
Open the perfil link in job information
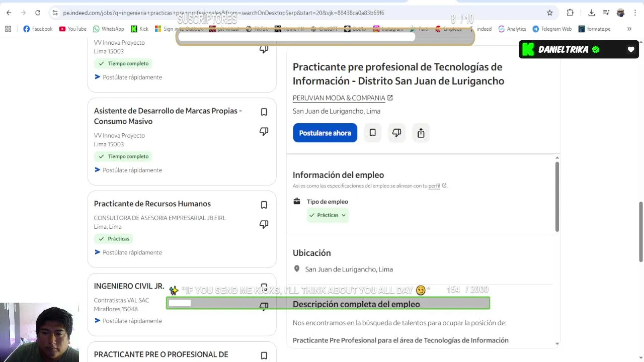pos(434,186)
